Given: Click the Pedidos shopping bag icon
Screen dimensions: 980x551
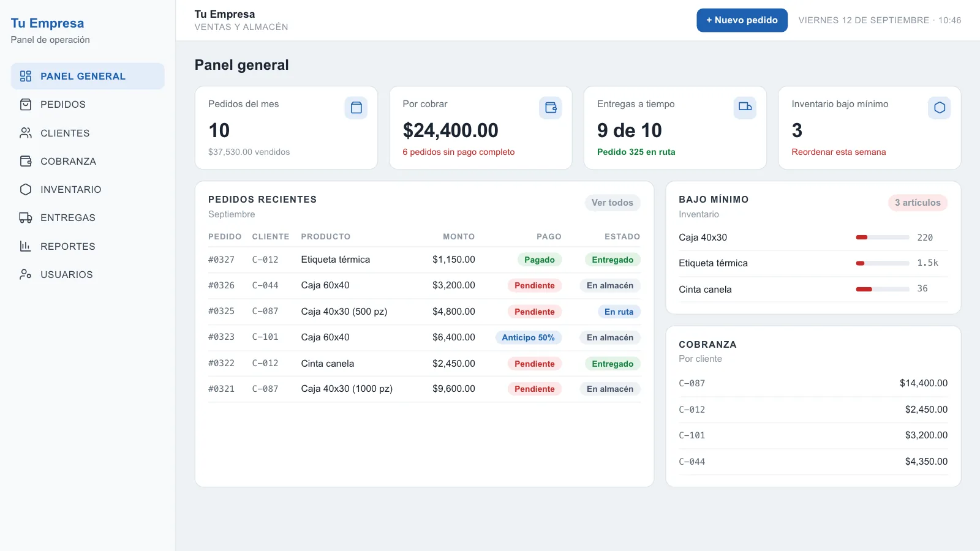Looking at the screenshot, I should 26,105.
